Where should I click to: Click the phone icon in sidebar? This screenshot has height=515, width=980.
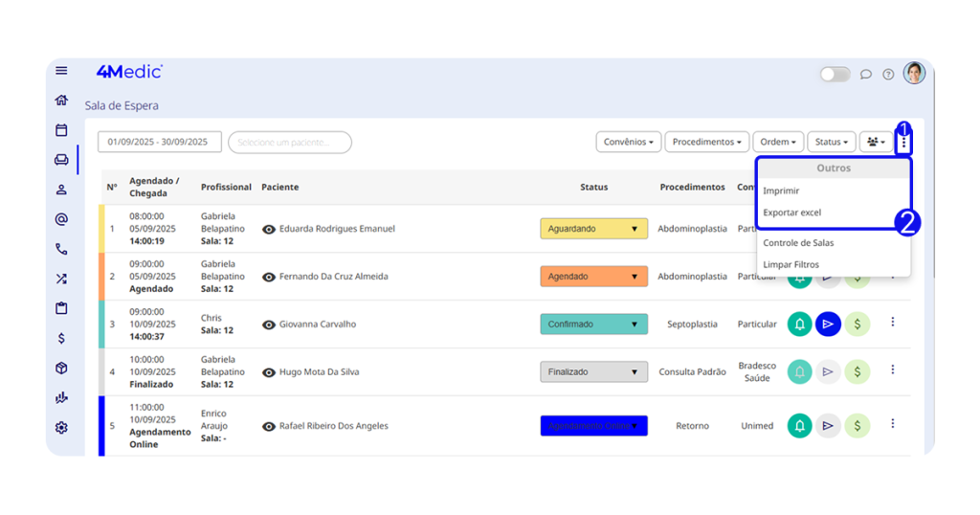pyautogui.click(x=61, y=249)
